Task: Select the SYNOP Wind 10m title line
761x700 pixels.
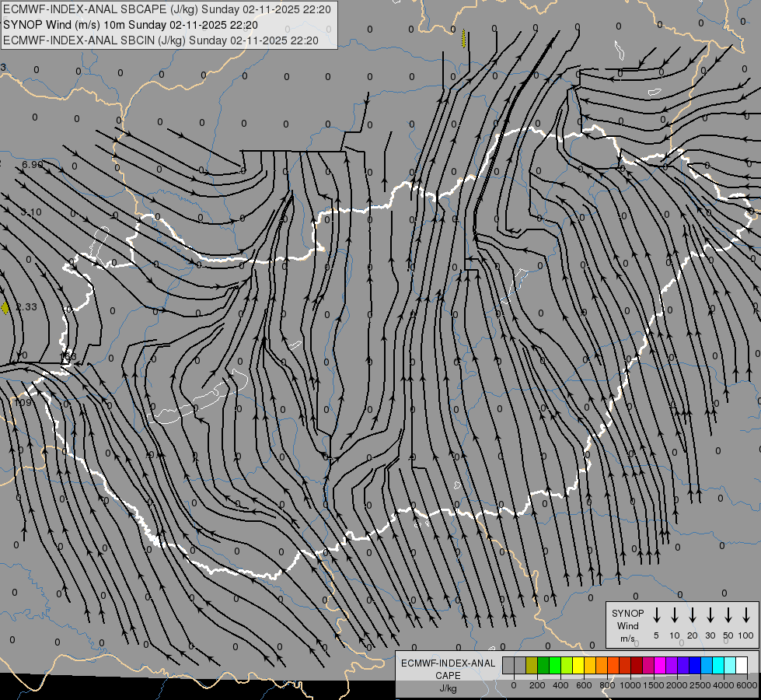Action: (x=131, y=25)
